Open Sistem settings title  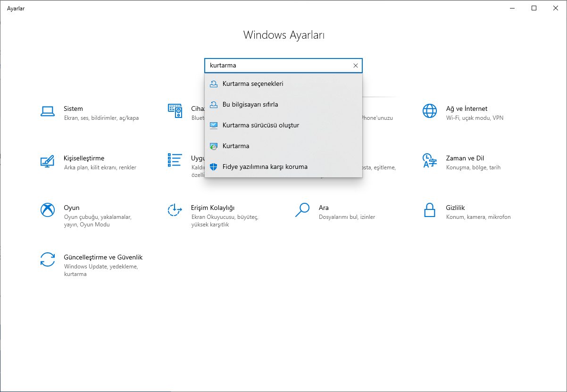click(73, 108)
